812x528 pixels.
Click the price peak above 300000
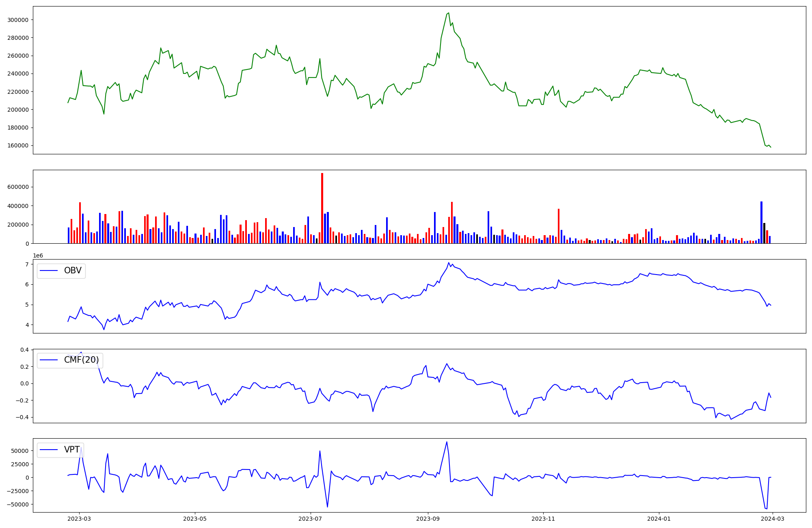point(448,13)
